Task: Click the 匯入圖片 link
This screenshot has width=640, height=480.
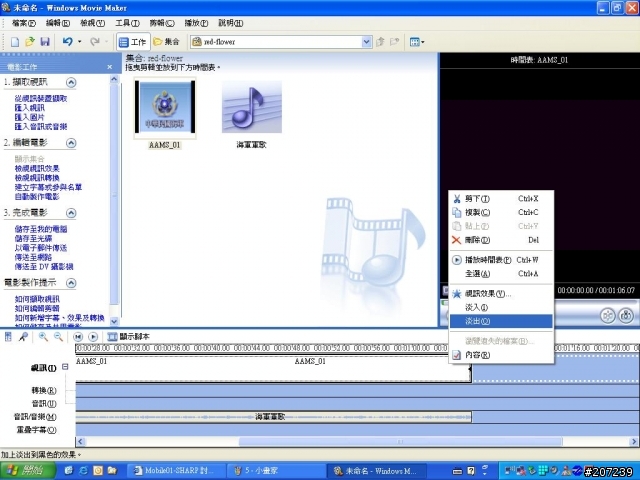Action: pos(29,117)
